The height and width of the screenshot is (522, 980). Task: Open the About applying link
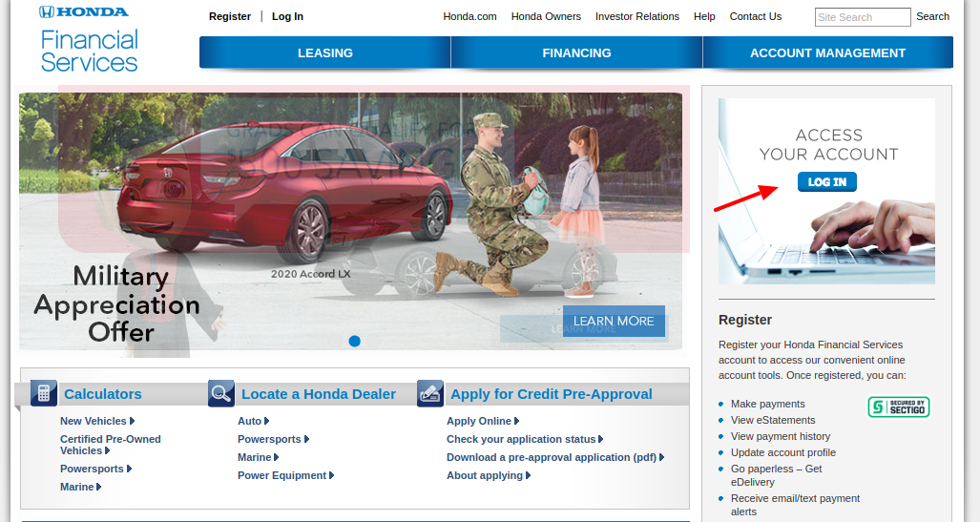(x=489, y=475)
